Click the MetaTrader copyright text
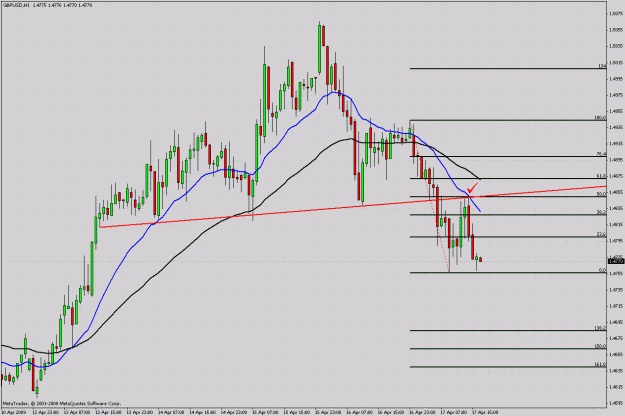 [62, 404]
